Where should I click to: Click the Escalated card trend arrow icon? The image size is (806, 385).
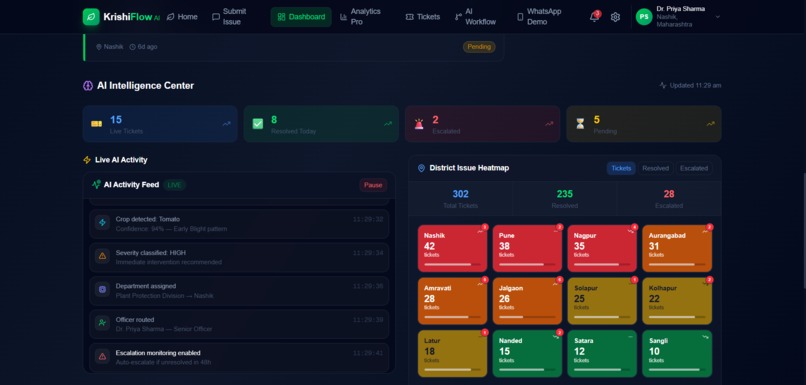point(549,124)
